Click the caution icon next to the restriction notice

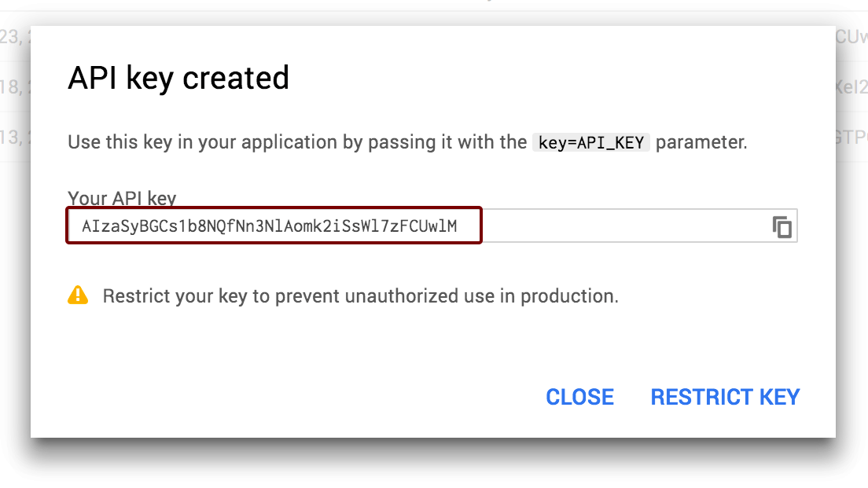tap(79, 295)
